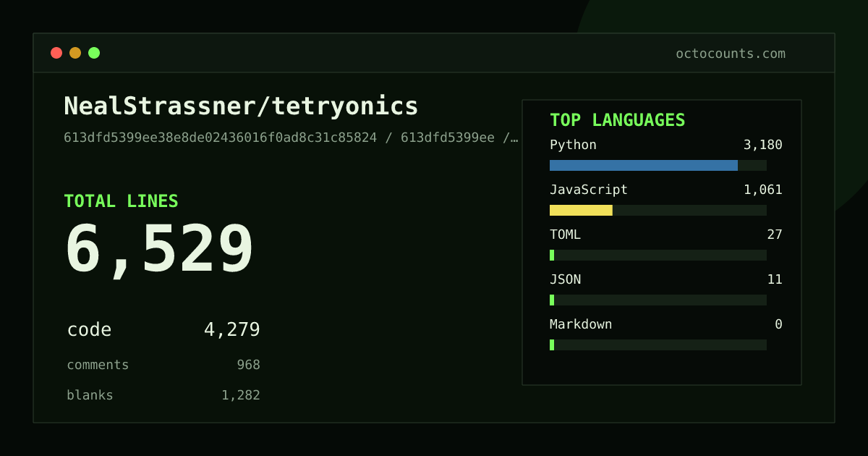The image size is (868, 456).
Task: Click the Markdown count 0
Action: (x=778, y=324)
